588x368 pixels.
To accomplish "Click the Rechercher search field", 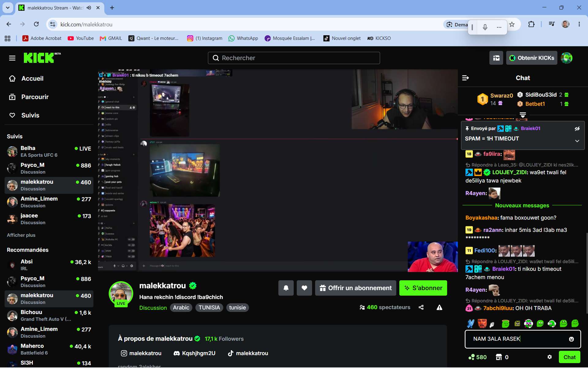I will [x=294, y=58].
